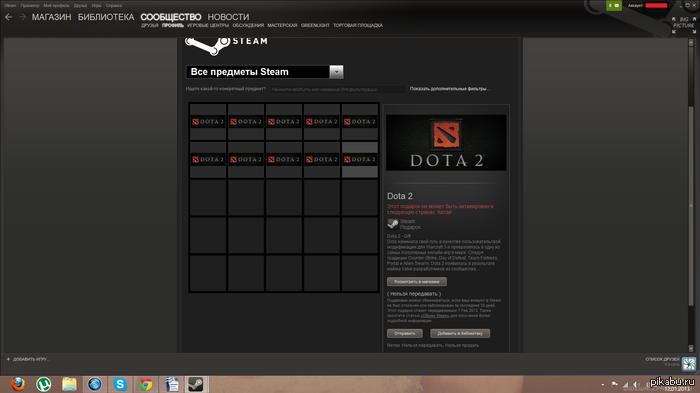Open the Обмен Steam article link

pyautogui.click(x=435, y=316)
